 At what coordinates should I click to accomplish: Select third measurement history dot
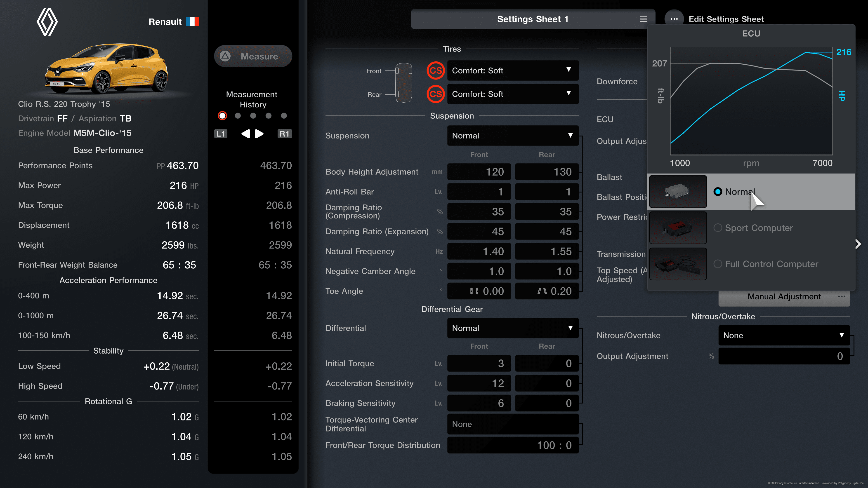(x=253, y=115)
